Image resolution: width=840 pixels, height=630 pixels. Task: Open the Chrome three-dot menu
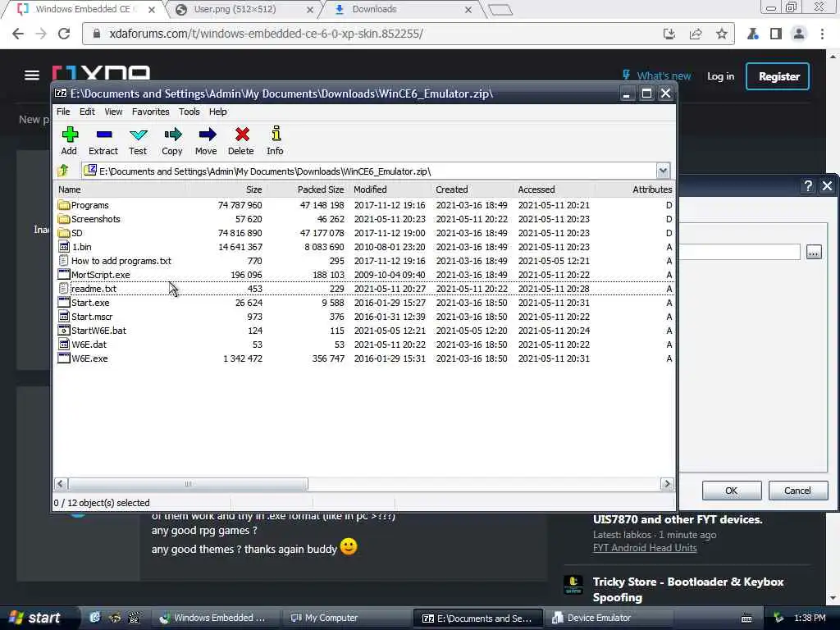[x=822, y=34]
